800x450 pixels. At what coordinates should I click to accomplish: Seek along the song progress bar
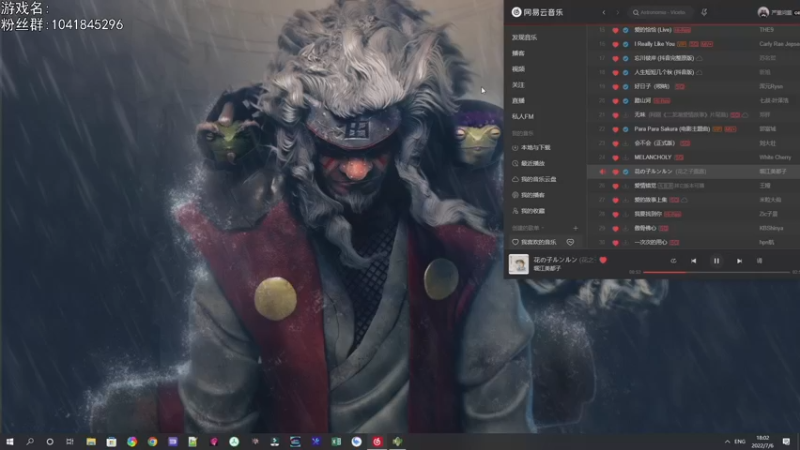pyautogui.click(x=716, y=272)
